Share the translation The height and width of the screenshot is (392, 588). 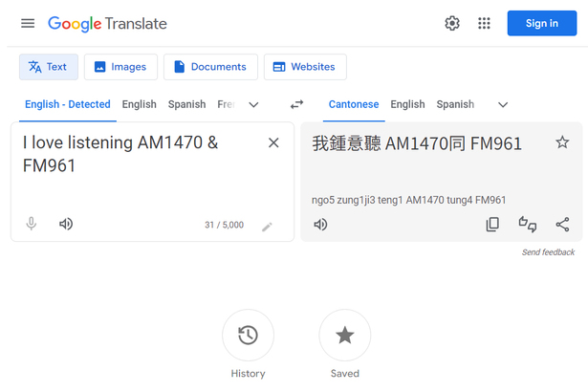(562, 225)
